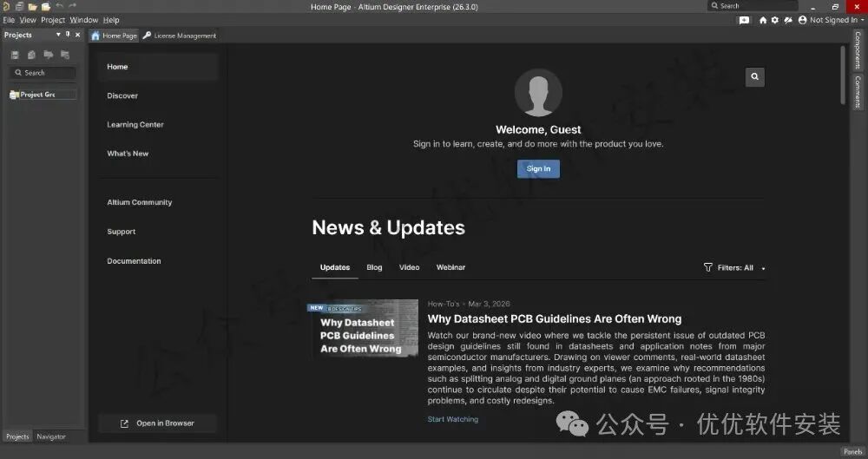Click the fourth icon in Projects panel toolbar
The height and width of the screenshot is (459, 868).
(65, 55)
